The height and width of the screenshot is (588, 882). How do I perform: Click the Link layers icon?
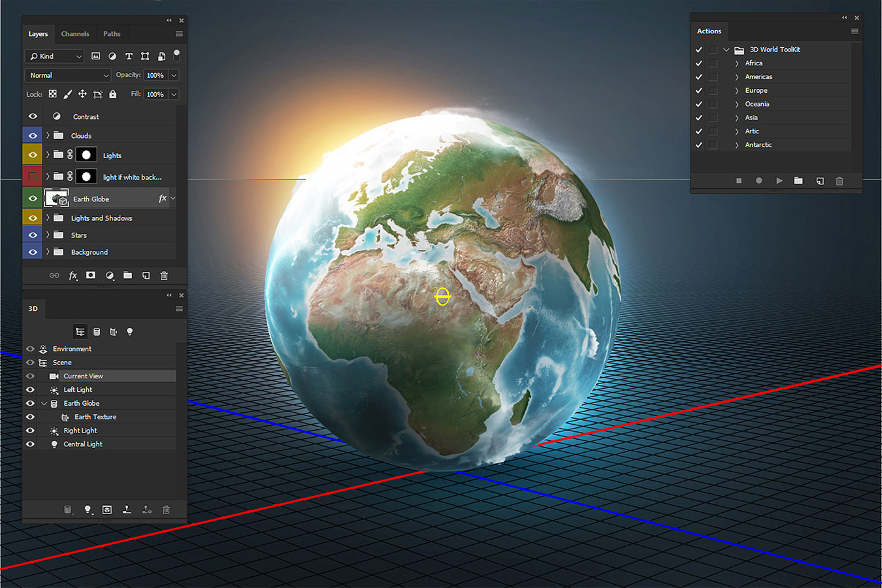[54, 275]
